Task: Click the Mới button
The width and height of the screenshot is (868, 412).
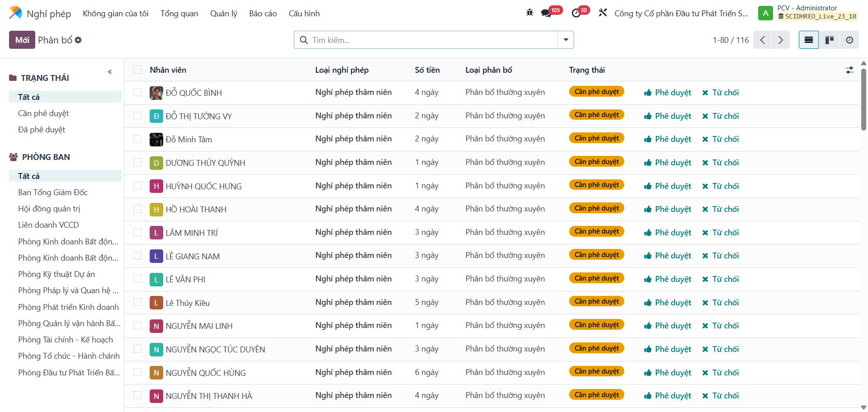Action: click(22, 40)
